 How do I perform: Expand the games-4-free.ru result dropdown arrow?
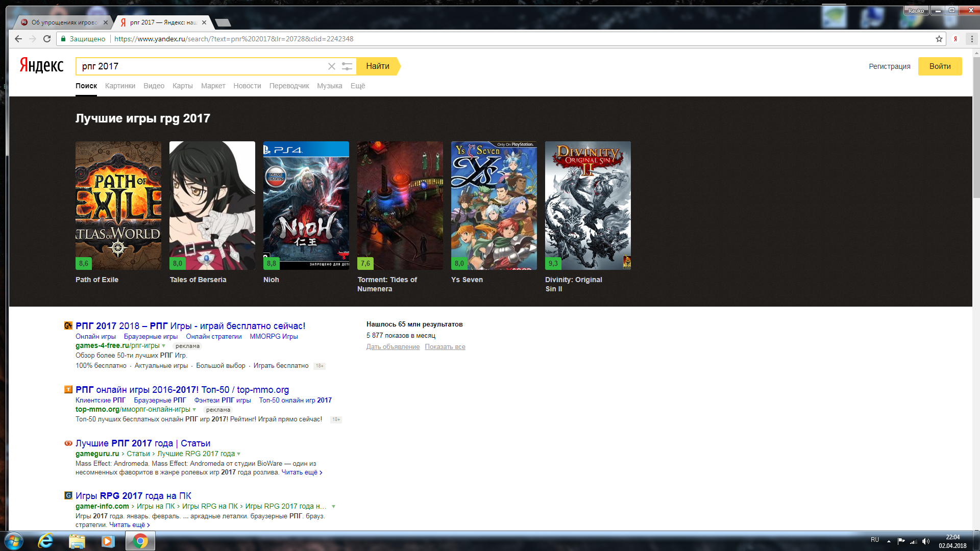pos(164,346)
